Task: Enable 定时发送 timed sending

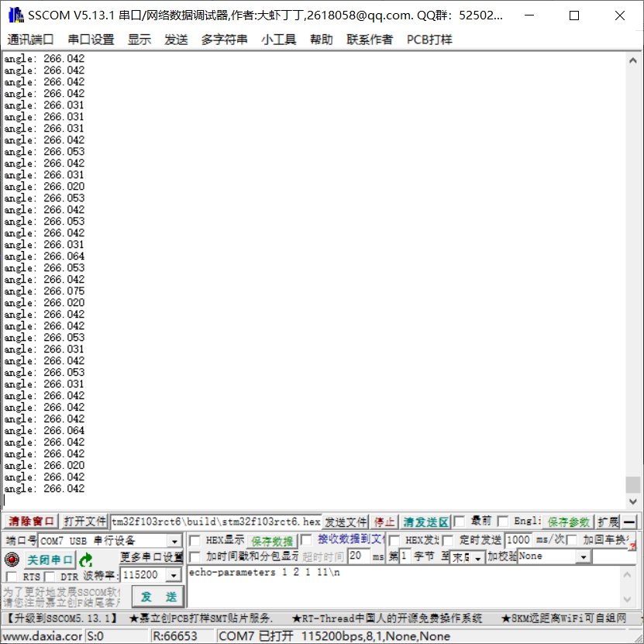Action: point(446,539)
